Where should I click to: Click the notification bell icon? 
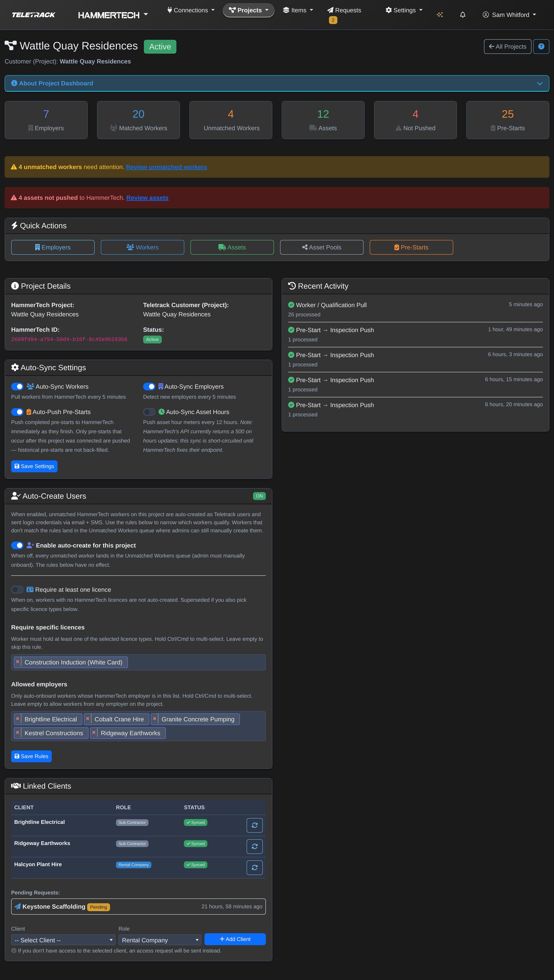coord(463,15)
